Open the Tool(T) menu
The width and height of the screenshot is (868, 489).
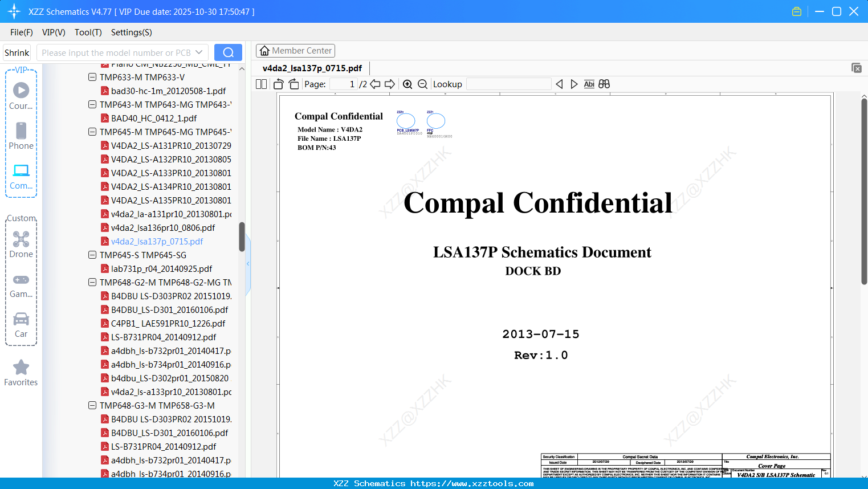(88, 32)
